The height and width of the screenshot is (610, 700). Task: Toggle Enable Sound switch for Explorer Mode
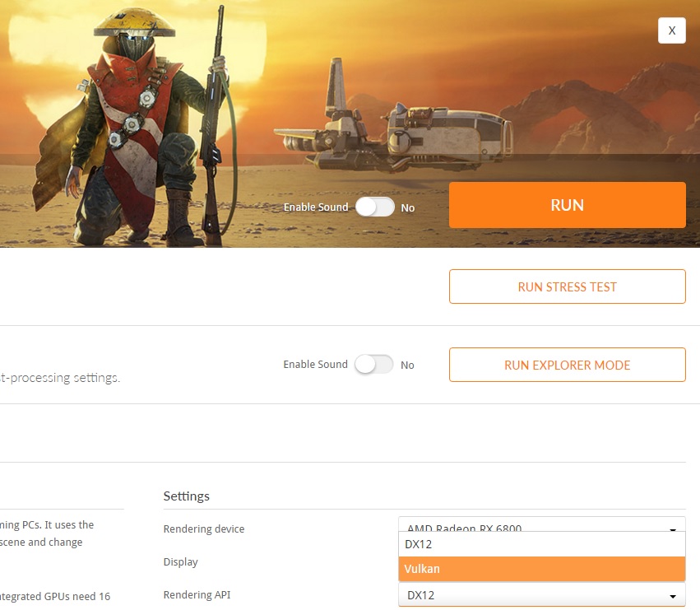pos(374,364)
